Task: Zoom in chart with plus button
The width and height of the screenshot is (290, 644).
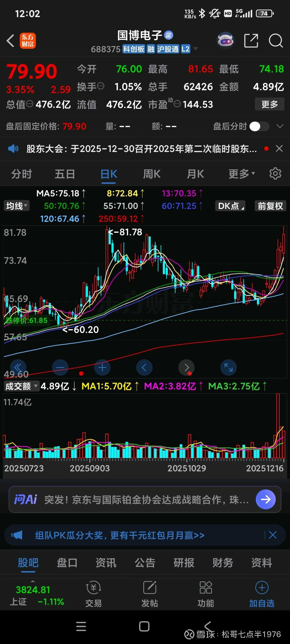Action: pyautogui.click(x=102, y=368)
